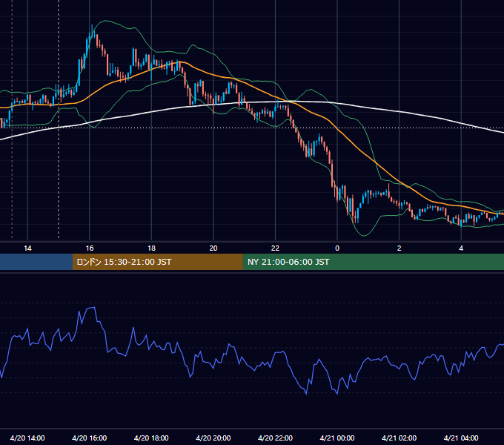
Task: Click the '18' hour axis label
Action: point(151,248)
